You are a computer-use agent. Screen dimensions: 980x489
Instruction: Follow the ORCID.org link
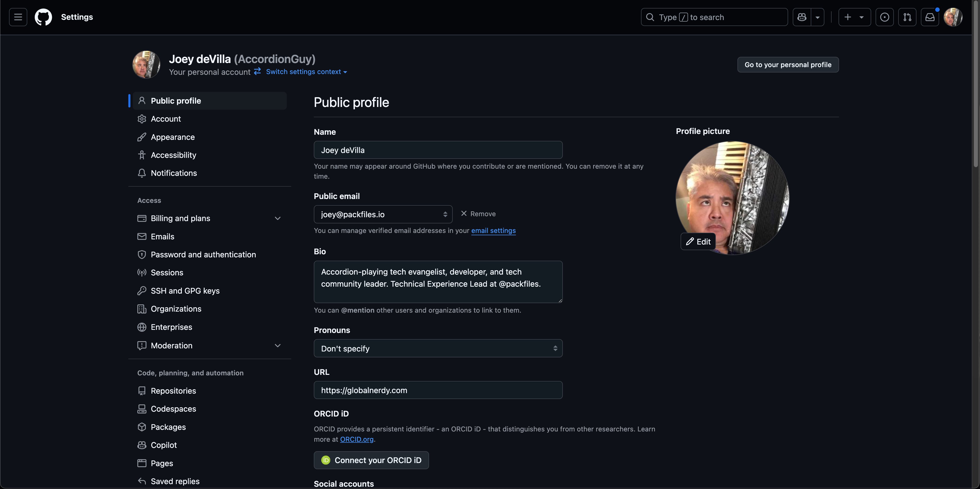point(357,439)
